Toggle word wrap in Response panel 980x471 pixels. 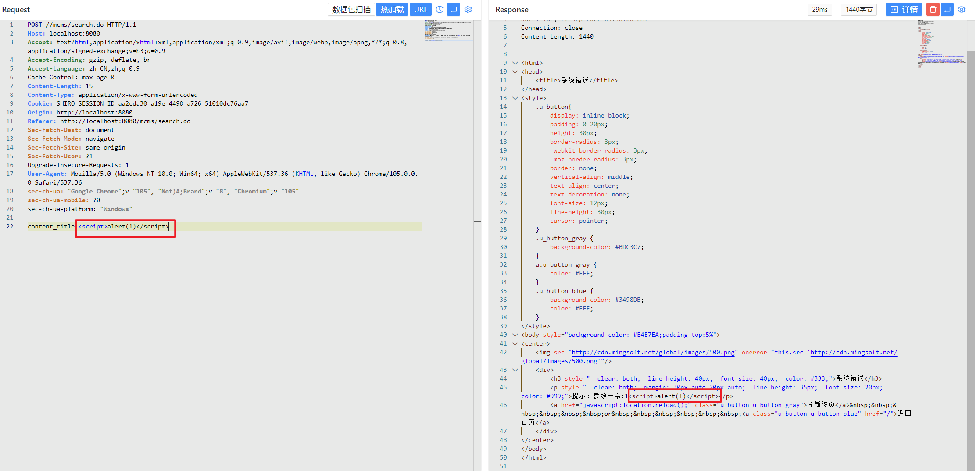click(x=947, y=9)
